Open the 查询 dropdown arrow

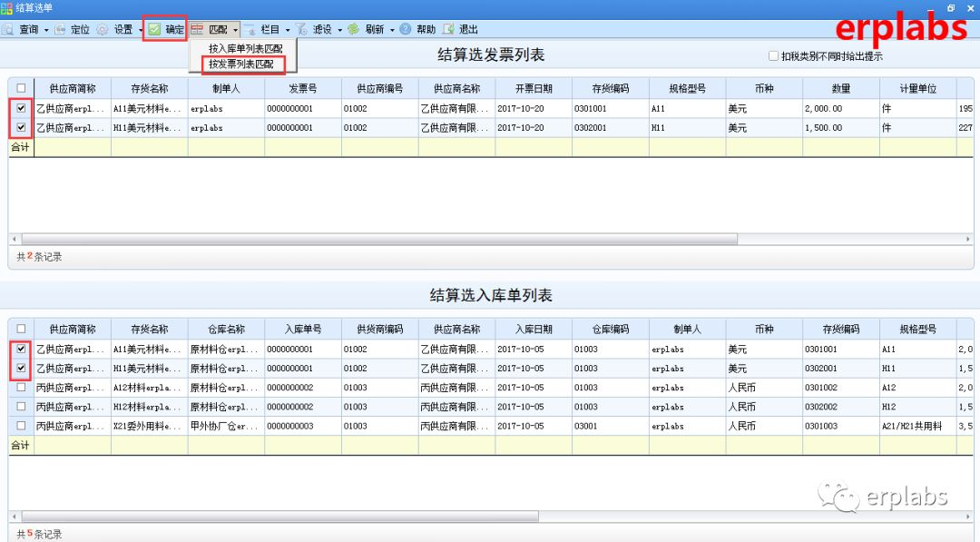pyautogui.click(x=46, y=30)
